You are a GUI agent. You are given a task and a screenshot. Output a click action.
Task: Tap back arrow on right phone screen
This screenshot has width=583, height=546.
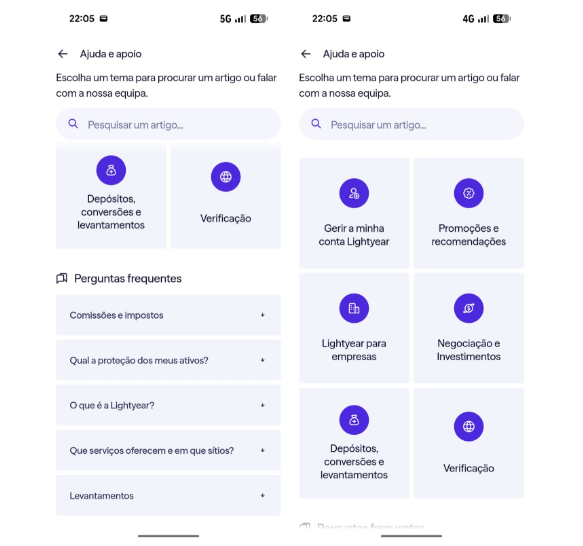coord(306,54)
